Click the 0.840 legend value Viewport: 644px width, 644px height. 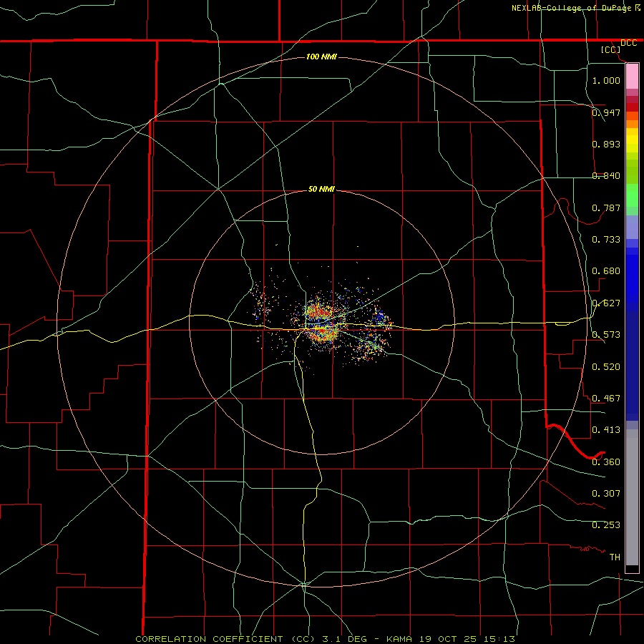pos(606,176)
